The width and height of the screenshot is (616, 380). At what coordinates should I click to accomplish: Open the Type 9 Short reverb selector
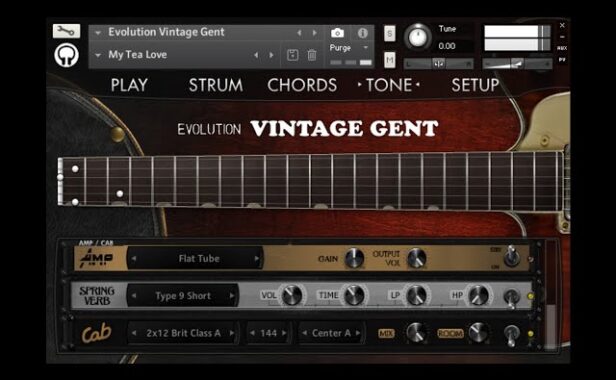(183, 296)
